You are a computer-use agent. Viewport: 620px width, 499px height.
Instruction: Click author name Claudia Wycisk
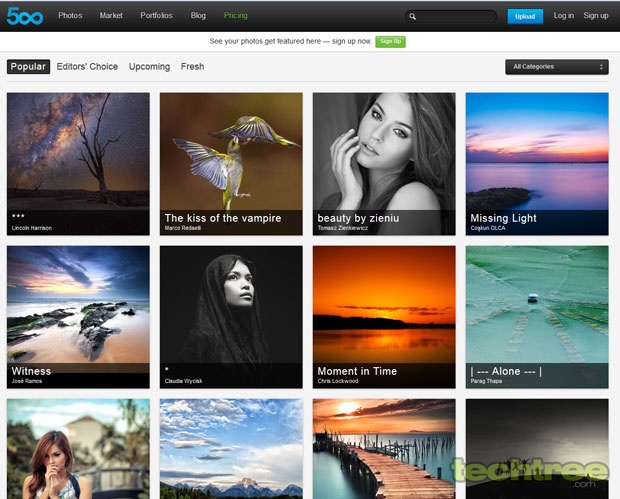[x=183, y=381]
